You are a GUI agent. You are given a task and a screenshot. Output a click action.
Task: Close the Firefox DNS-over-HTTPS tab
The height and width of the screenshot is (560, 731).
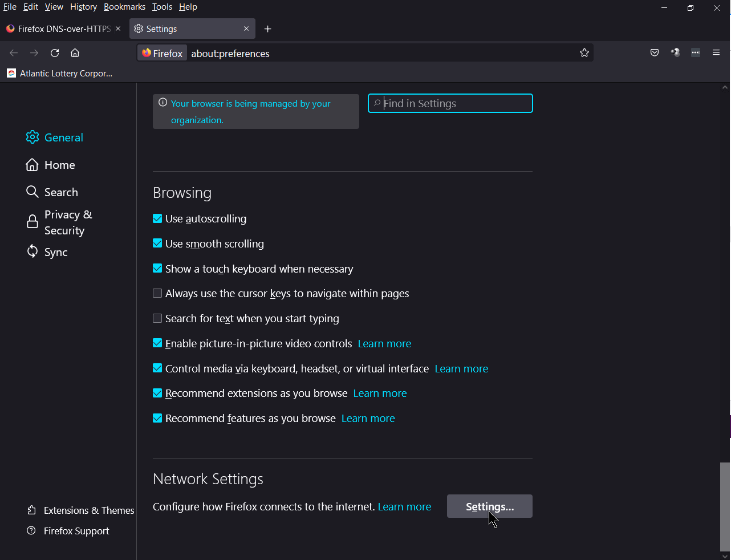(118, 29)
